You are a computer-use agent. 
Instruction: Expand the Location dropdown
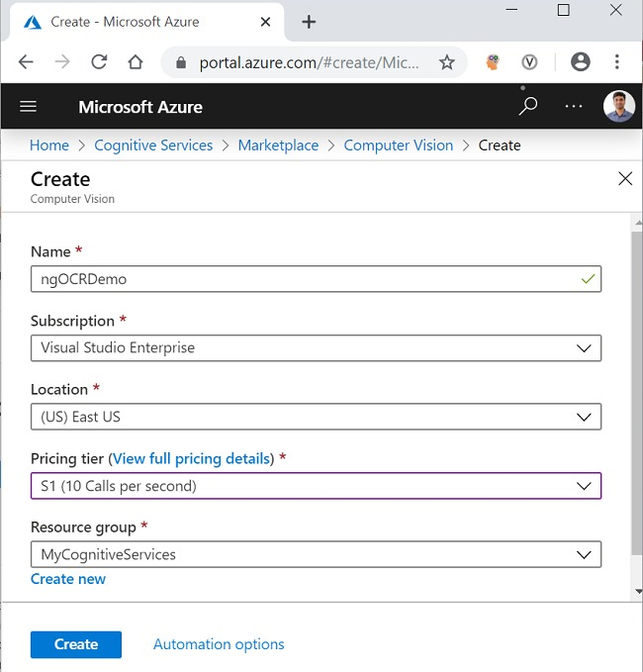coord(317,417)
